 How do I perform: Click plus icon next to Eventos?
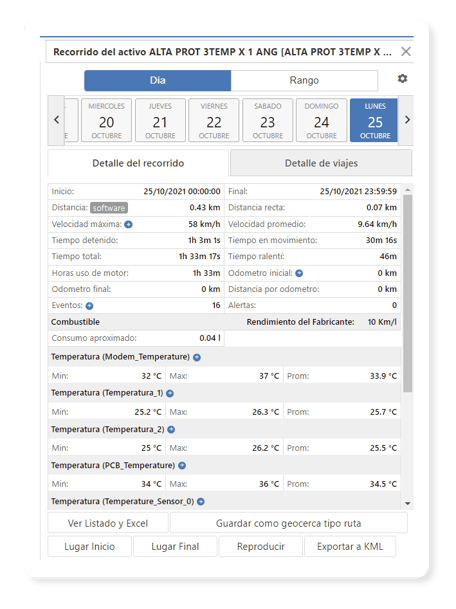click(89, 306)
